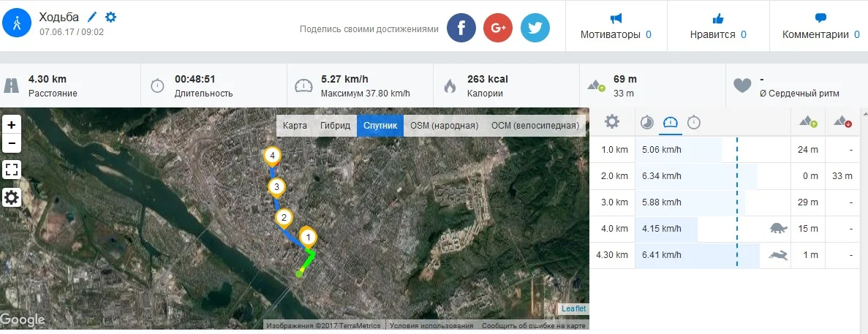Toggle fullscreen map view
The width and height of the screenshot is (868, 334).
12,170
